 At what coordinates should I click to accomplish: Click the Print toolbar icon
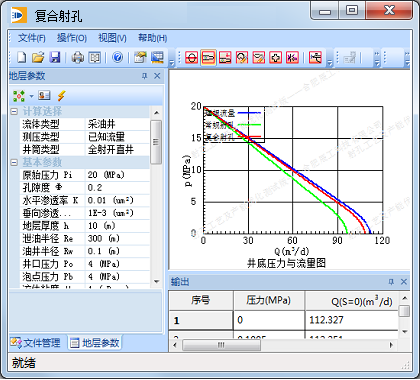tap(78, 57)
